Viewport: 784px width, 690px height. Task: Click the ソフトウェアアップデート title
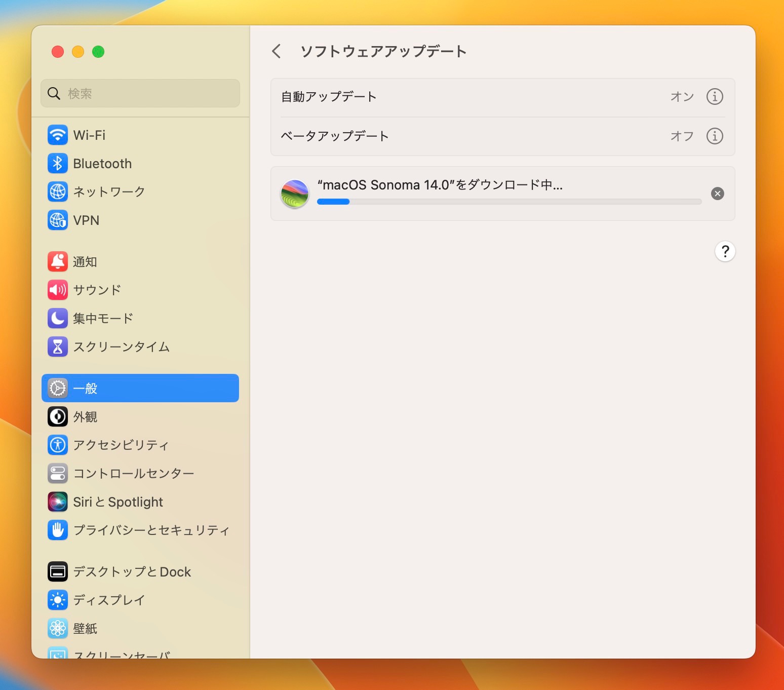point(383,51)
